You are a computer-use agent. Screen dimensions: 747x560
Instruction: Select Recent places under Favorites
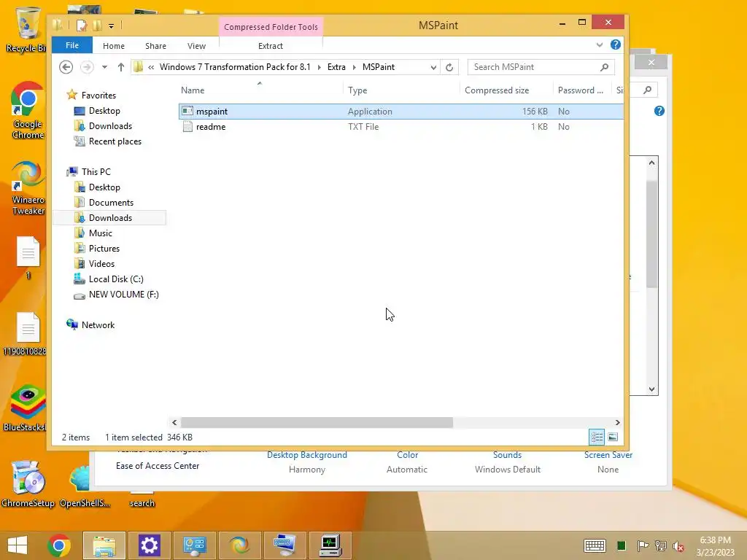[x=115, y=141]
